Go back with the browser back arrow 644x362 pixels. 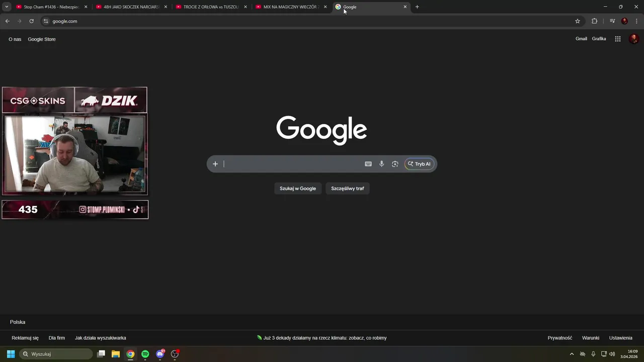click(7, 21)
